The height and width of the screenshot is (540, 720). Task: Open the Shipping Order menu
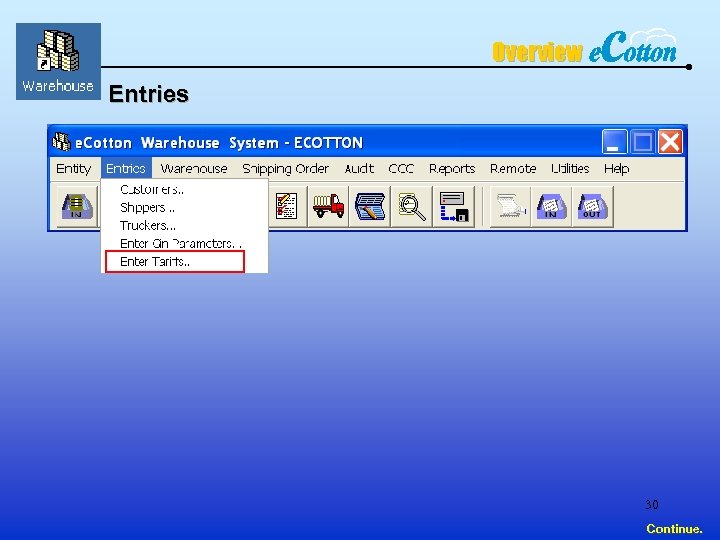pos(285,169)
